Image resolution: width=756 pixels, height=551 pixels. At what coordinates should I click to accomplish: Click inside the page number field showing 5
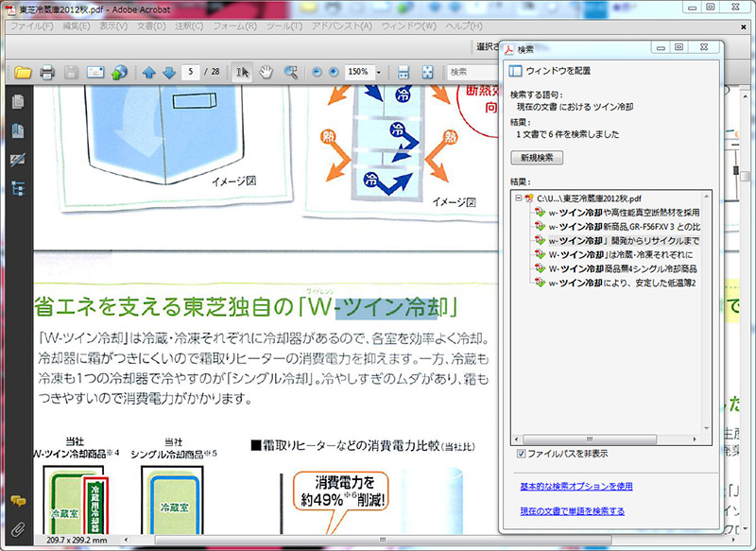point(189,71)
